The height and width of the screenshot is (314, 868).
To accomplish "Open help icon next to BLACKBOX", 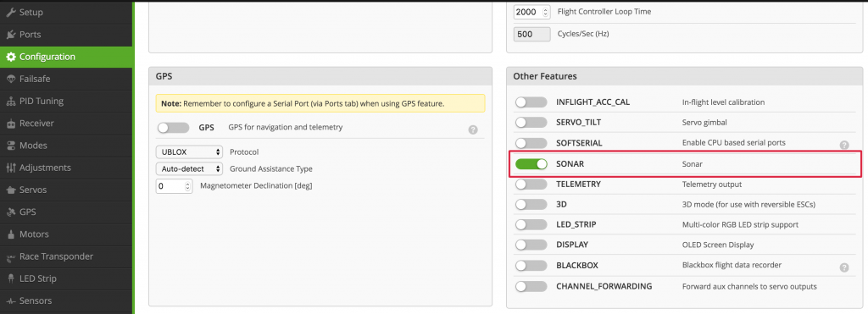I will point(844,267).
